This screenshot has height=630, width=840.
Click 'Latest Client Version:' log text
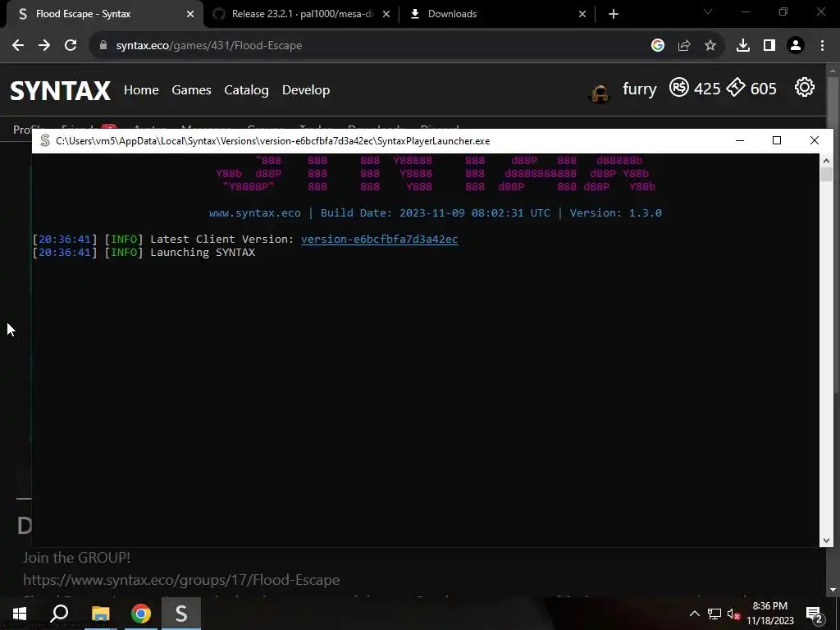pyautogui.click(x=221, y=239)
